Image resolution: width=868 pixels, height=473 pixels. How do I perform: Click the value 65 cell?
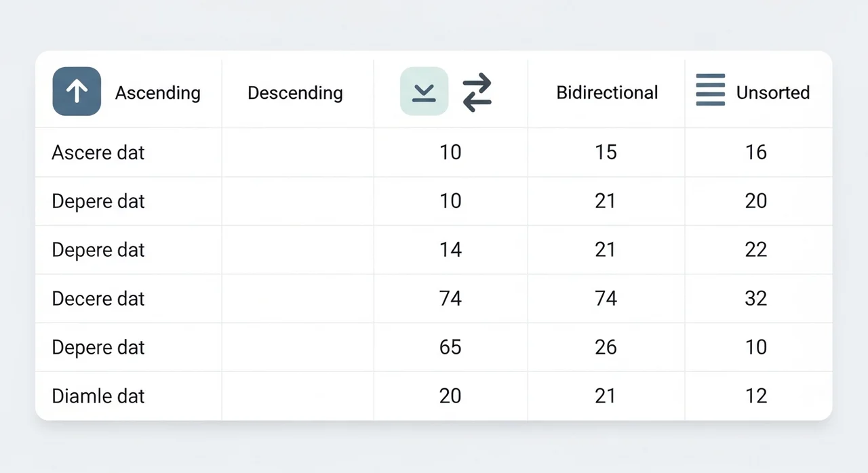pyautogui.click(x=450, y=347)
